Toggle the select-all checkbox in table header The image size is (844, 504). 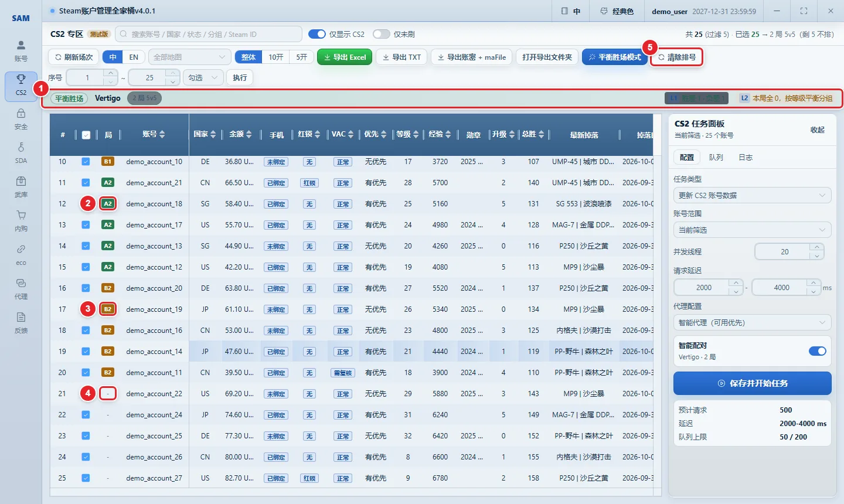click(x=86, y=135)
